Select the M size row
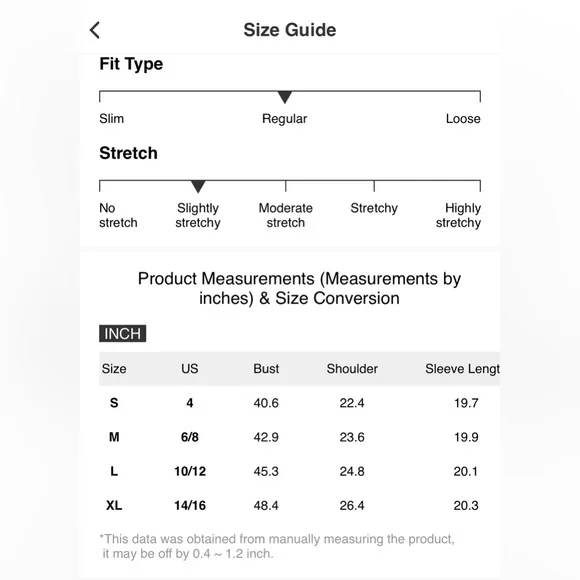Viewport: 580px width, 580px height. (299, 437)
